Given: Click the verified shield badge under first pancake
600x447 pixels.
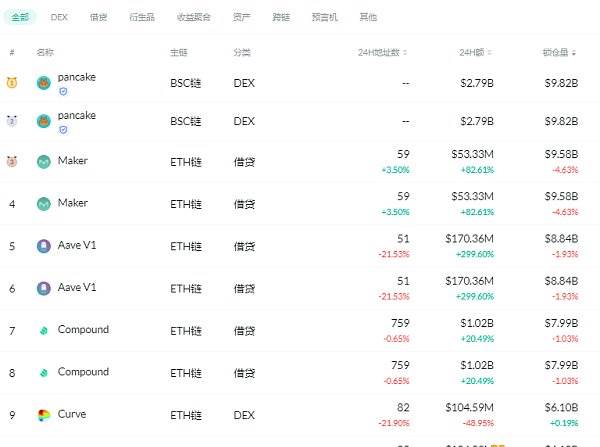Looking at the screenshot, I should [63, 91].
